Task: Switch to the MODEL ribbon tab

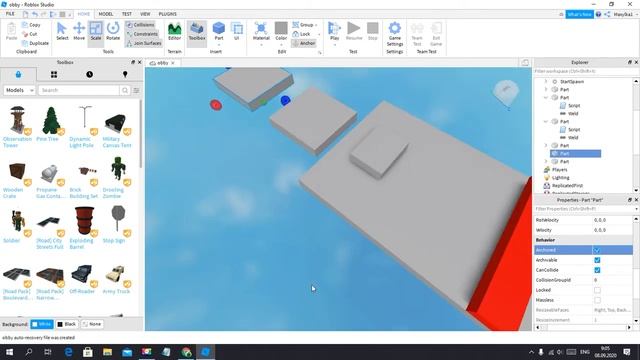Action: tap(106, 14)
